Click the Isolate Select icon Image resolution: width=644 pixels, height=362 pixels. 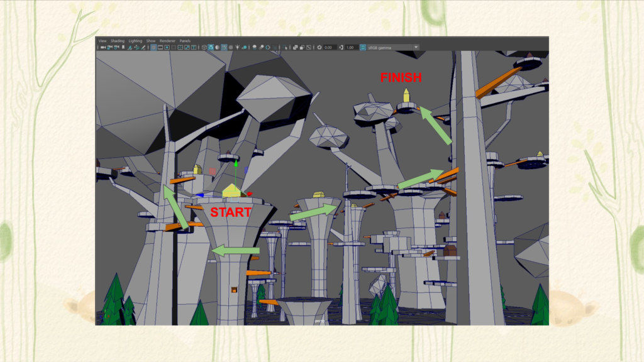(285, 48)
